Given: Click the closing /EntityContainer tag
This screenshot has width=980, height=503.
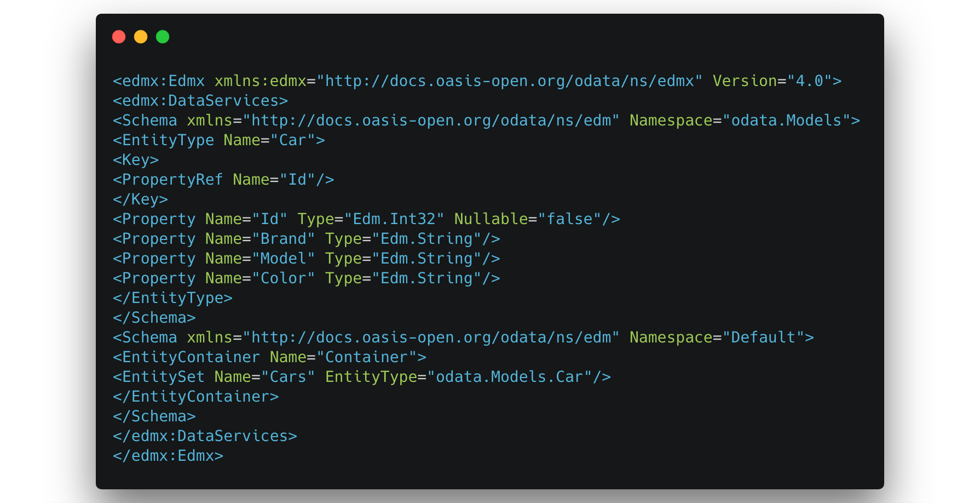Looking at the screenshot, I should (x=196, y=397).
